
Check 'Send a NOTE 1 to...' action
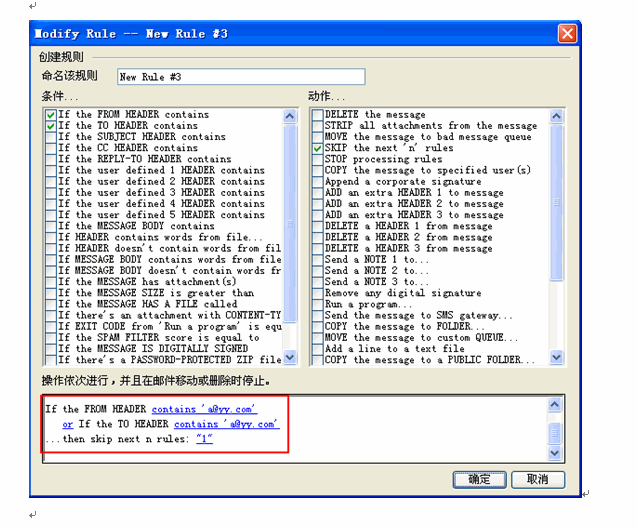317,260
